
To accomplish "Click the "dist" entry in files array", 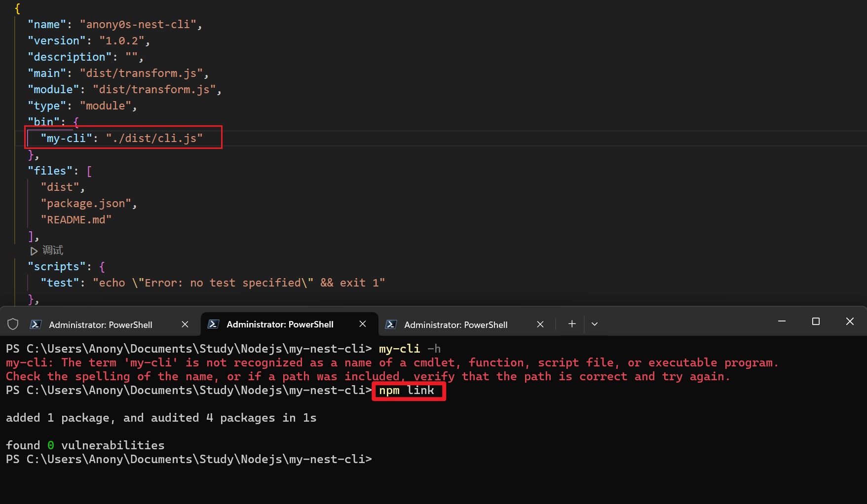I will point(60,187).
